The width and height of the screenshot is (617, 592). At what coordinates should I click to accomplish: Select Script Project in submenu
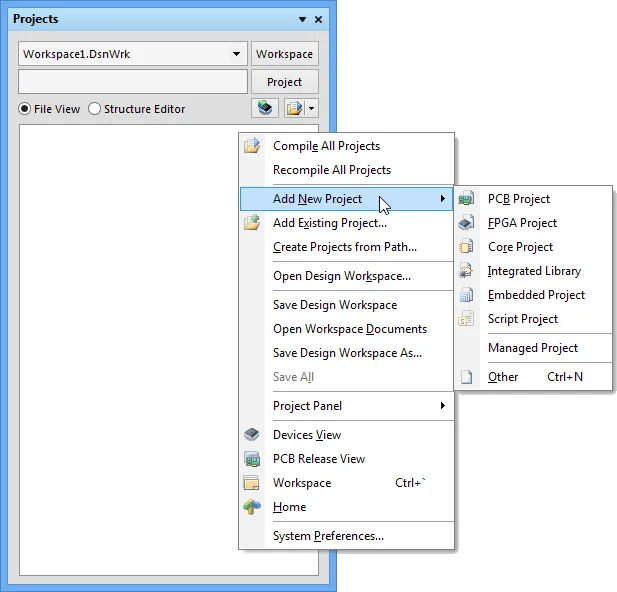(x=533, y=319)
